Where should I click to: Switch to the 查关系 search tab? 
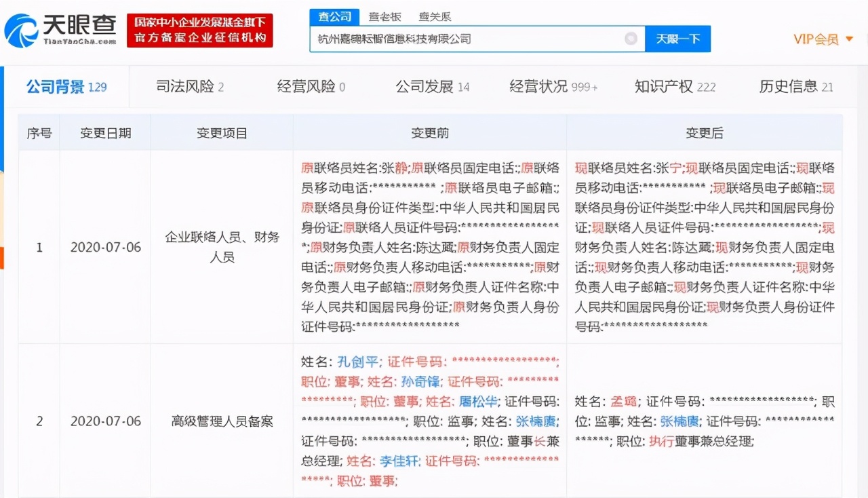pyautogui.click(x=435, y=16)
